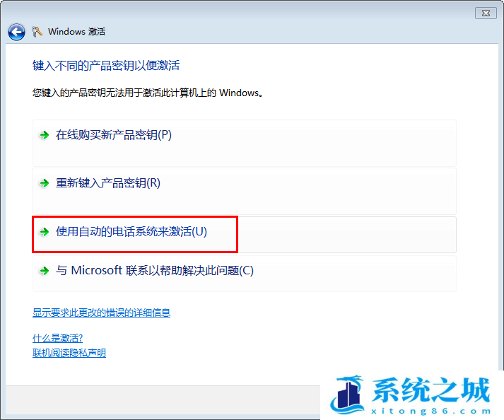Click green arrow beside 与 Microsoft 联系
This screenshot has height=420, width=504.
click(44, 271)
